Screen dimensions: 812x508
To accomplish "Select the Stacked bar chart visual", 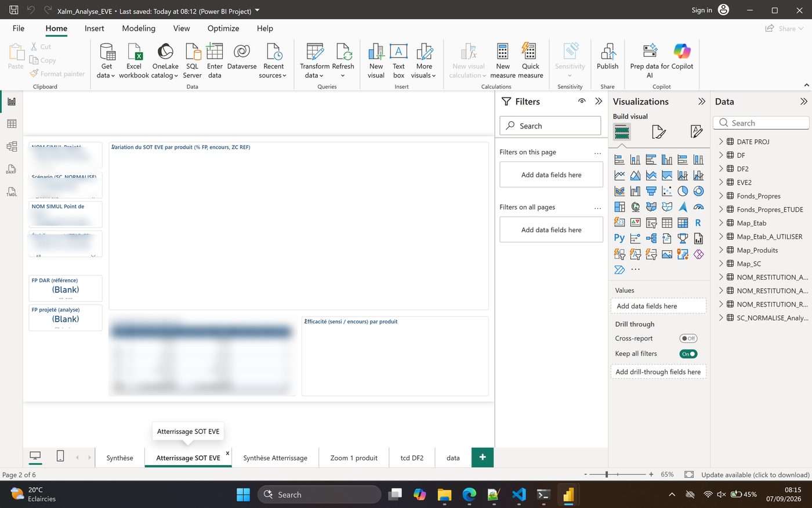I will 619,160.
